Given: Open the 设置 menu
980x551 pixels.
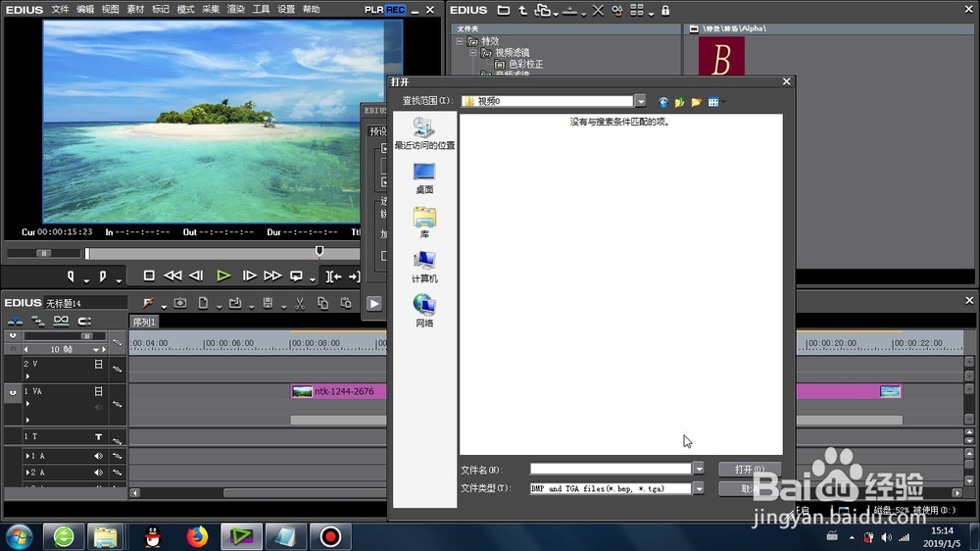Looking at the screenshot, I should [x=285, y=10].
